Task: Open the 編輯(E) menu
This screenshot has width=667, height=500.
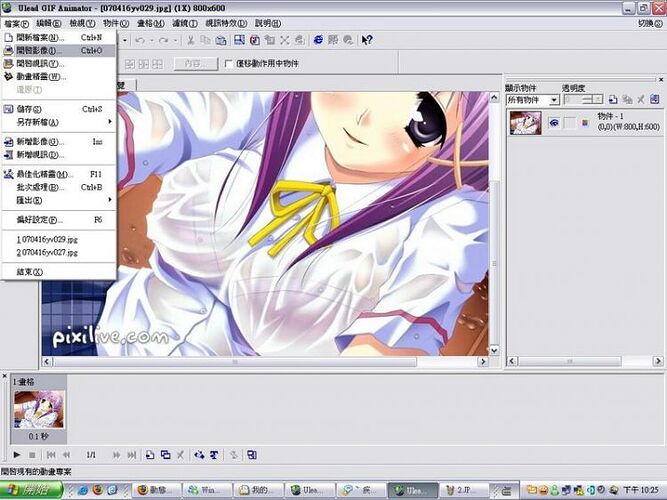Action: pos(48,23)
